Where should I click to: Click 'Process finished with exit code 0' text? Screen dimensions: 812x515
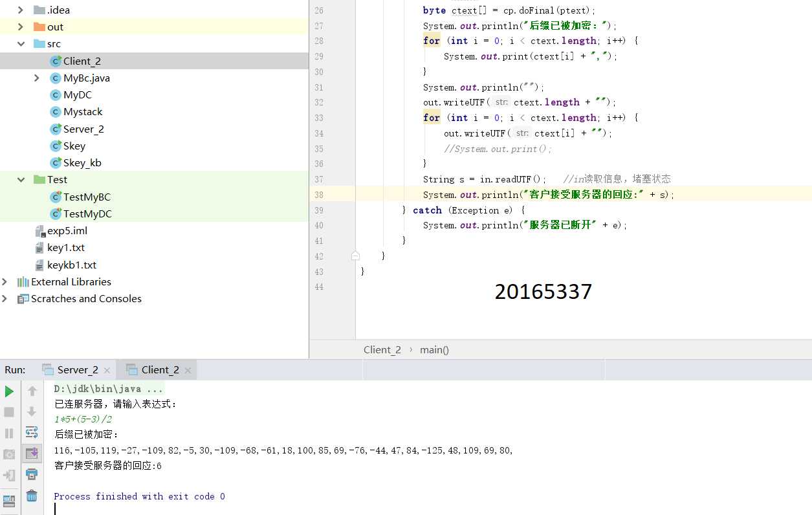pos(139,496)
